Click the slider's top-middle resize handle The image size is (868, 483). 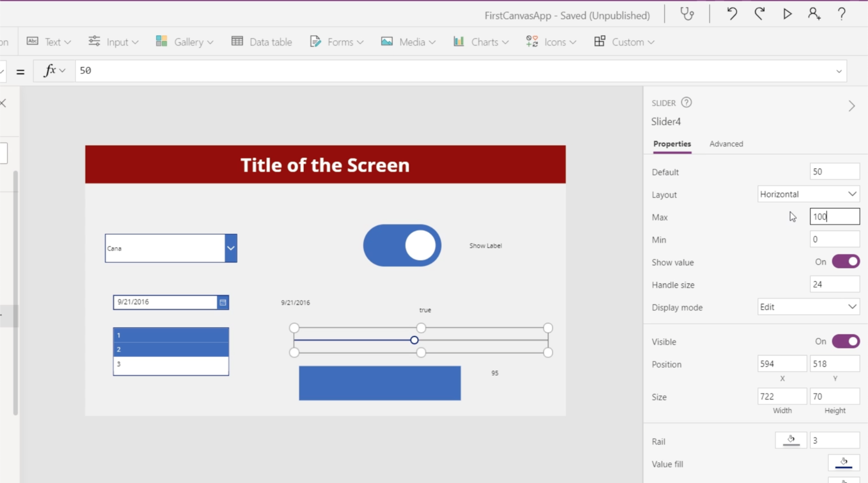tap(421, 328)
